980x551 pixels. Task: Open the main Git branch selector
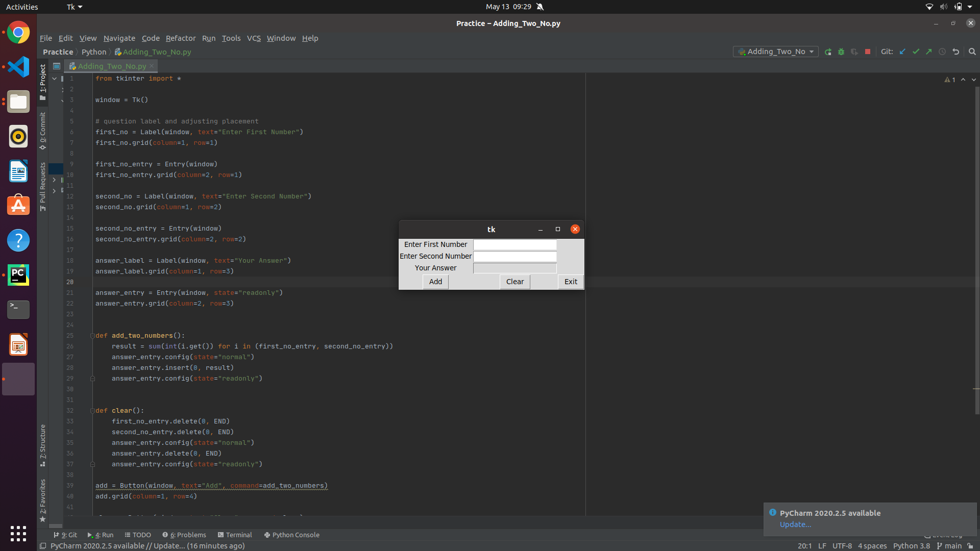(x=949, y=546)
